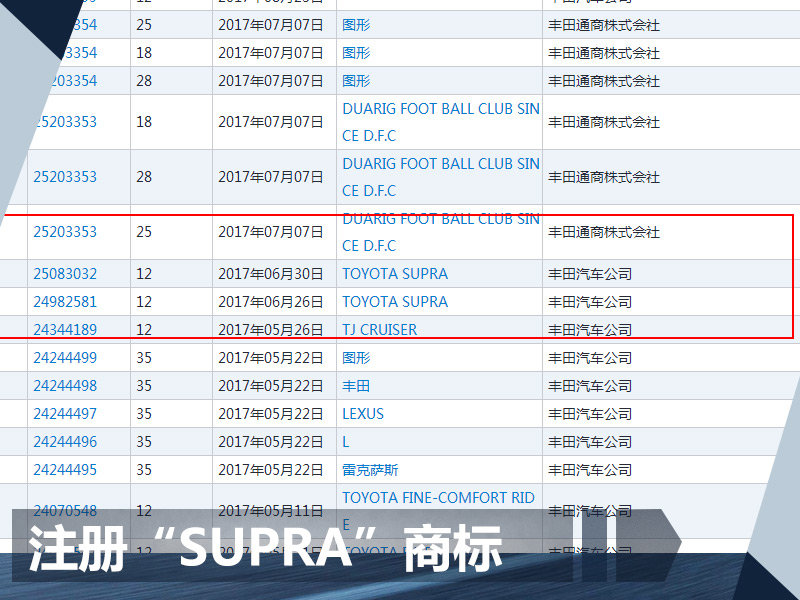The image size is (800, 600).
Task: Click the TJ CRUISER trademark link
Action: click(x=380, y=330)
